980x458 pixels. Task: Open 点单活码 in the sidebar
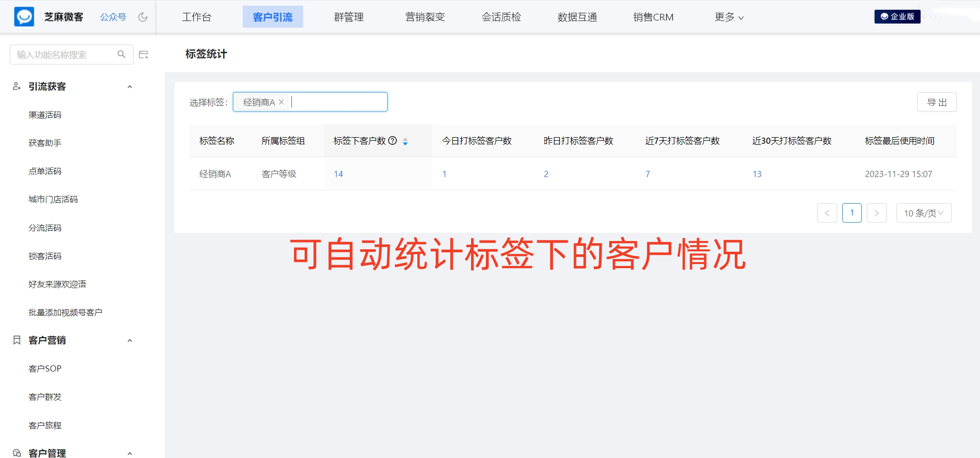[45, 171]
